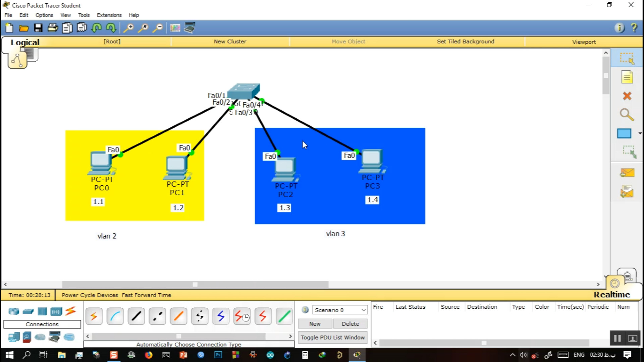Open the Drawing Palette icon
Image resolution: width=644 pixels, height=362 pixels.
[175, 28]
